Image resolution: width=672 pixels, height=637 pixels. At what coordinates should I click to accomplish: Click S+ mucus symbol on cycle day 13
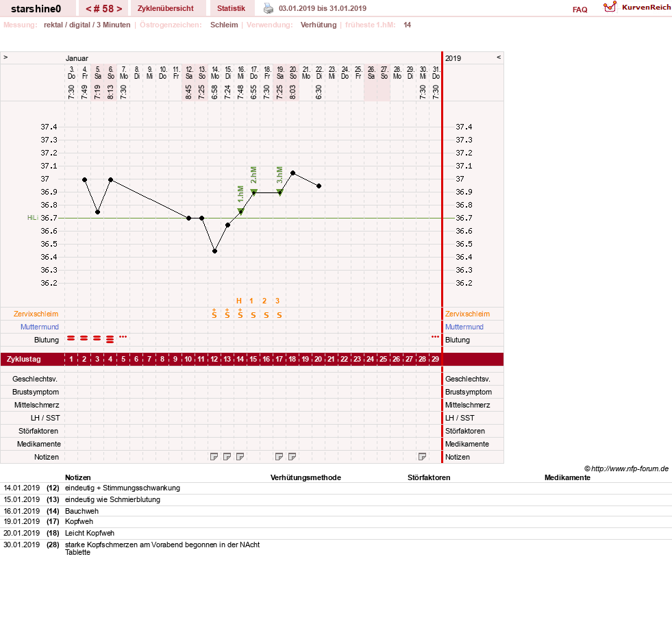coord(227,313)
